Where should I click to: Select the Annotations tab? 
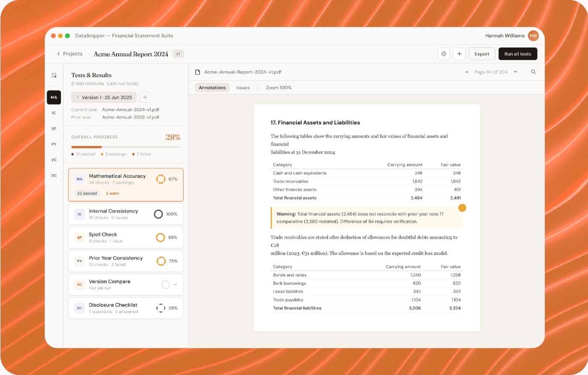click(212, 88)
